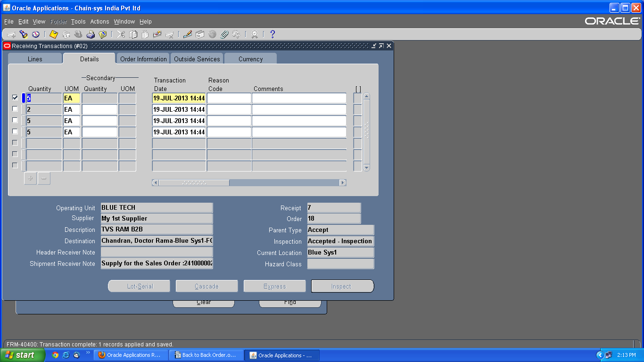Open the Tools menu
The width and height of the screenshot is (644, 362).
tap(78, 22)
